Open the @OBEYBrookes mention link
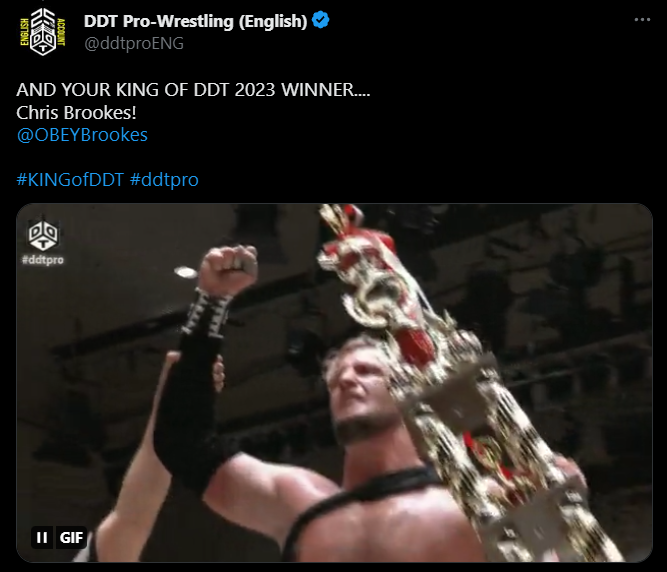This screenshot has width=667, height=572. pyautogui.click(x=82, y=135)
